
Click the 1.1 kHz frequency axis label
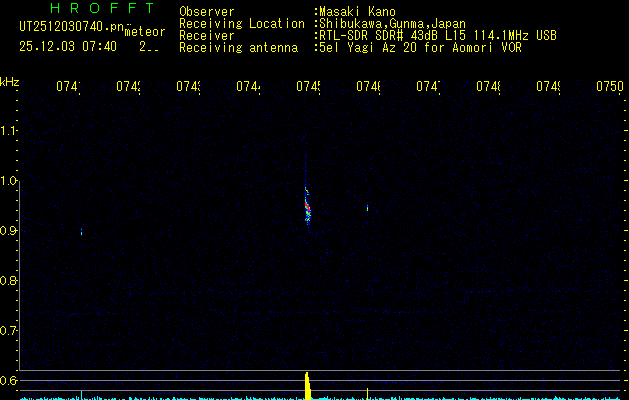pyautogui.click(x=8, y=130)
